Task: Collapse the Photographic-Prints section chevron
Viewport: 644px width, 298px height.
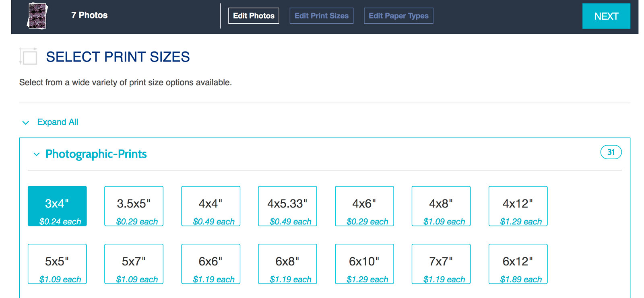Action: click(37, 154)
